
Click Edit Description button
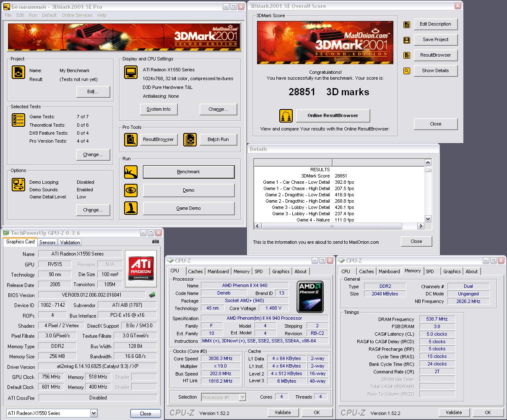click(x=436, y=24)
